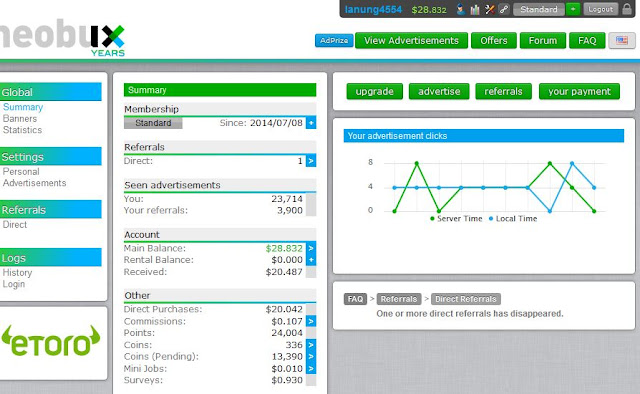Click the username lanung4554
640x394 pixels.
[373, 9]
